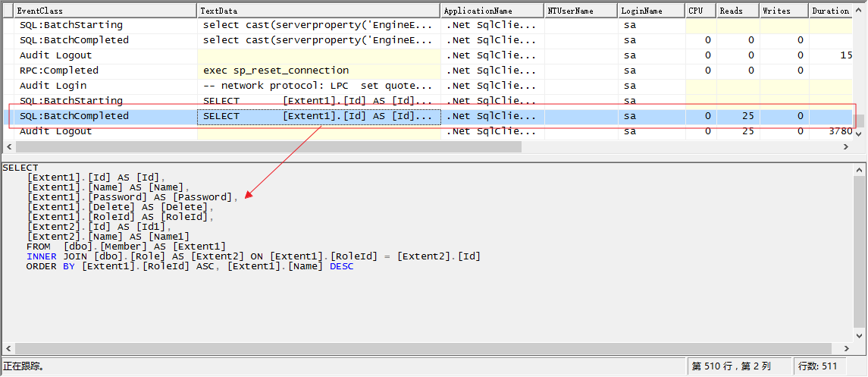Viewport: 868px width, 377px height.
Task: Click the '[Extent1].[Id] AS [Id],' line
Action: [96, 178]
